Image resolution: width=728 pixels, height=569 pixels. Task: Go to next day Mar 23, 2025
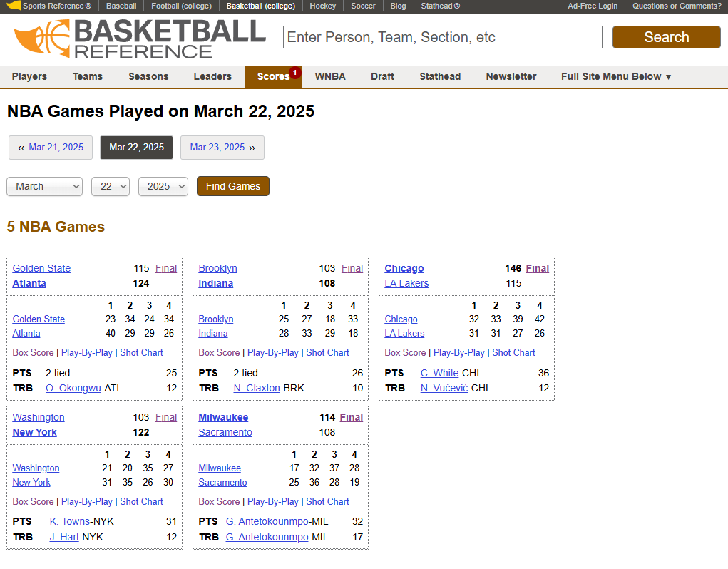coord(222,148)
